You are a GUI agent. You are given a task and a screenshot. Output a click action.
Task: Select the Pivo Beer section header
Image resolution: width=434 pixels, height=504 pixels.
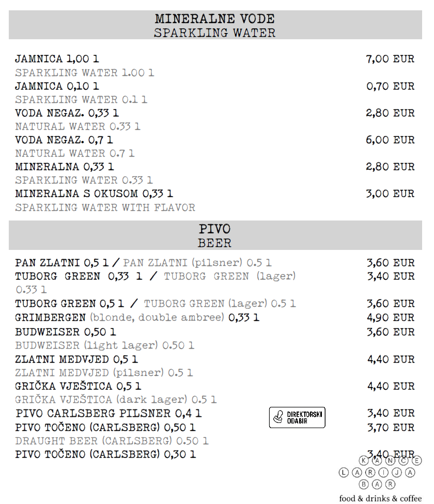(x=215, y=235)
